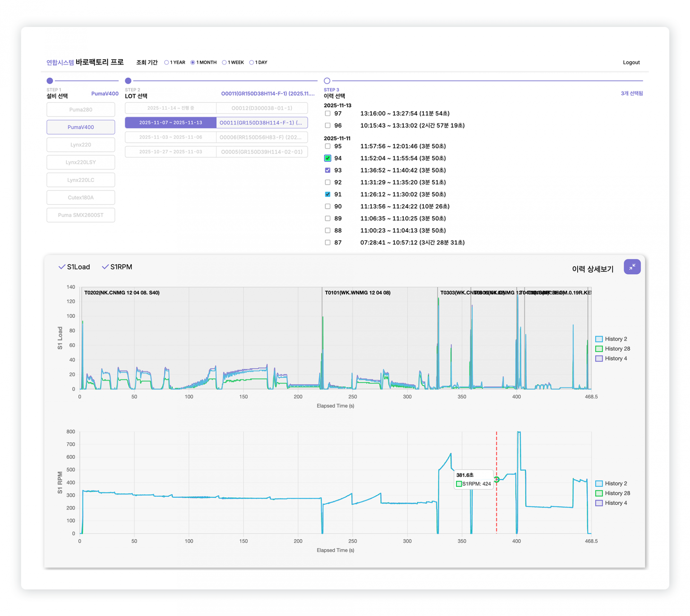
Task: Check history record 95 checkbox
Action: pos(327,146)
